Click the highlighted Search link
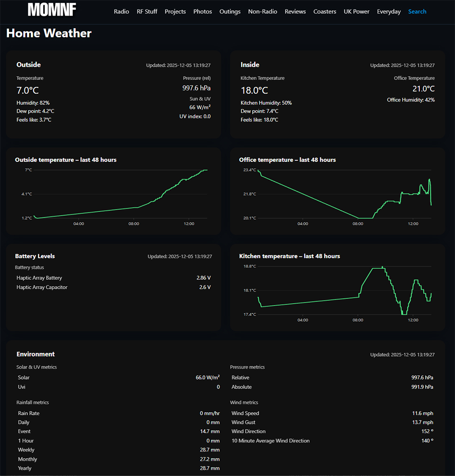This screenshot has width=455, height=476. (x=417, y=11)
